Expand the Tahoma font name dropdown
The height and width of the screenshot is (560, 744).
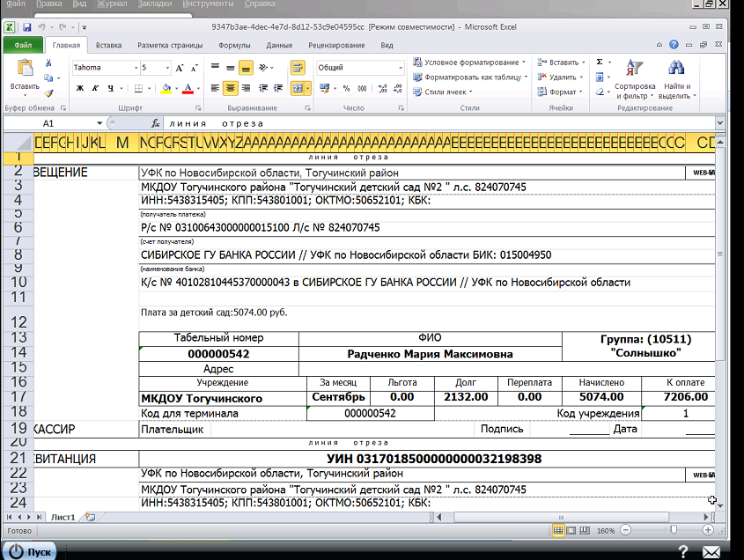[136, 68]
